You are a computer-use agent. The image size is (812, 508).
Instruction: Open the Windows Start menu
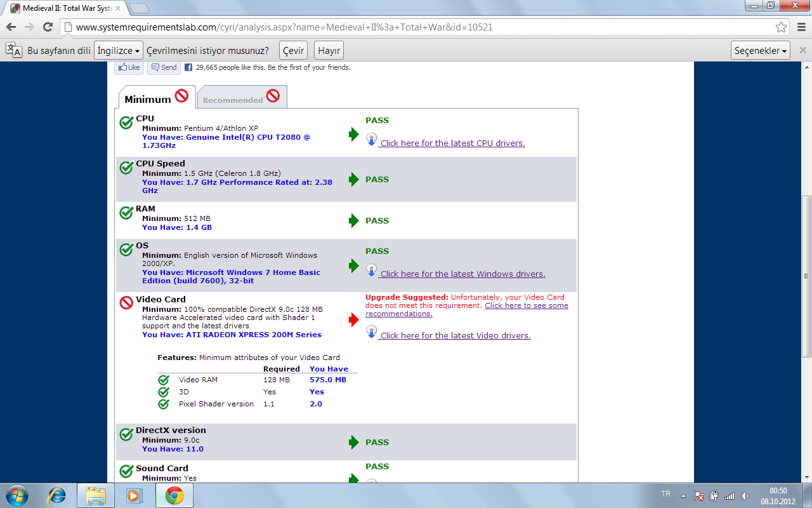(x=17, y=495)
